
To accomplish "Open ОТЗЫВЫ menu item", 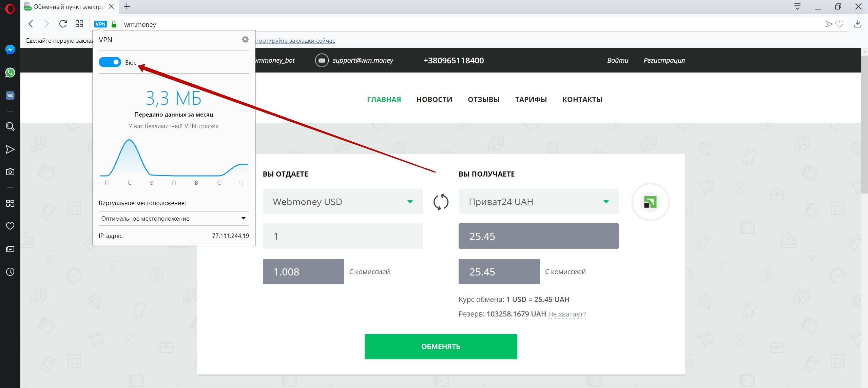I will click(484, 100).
